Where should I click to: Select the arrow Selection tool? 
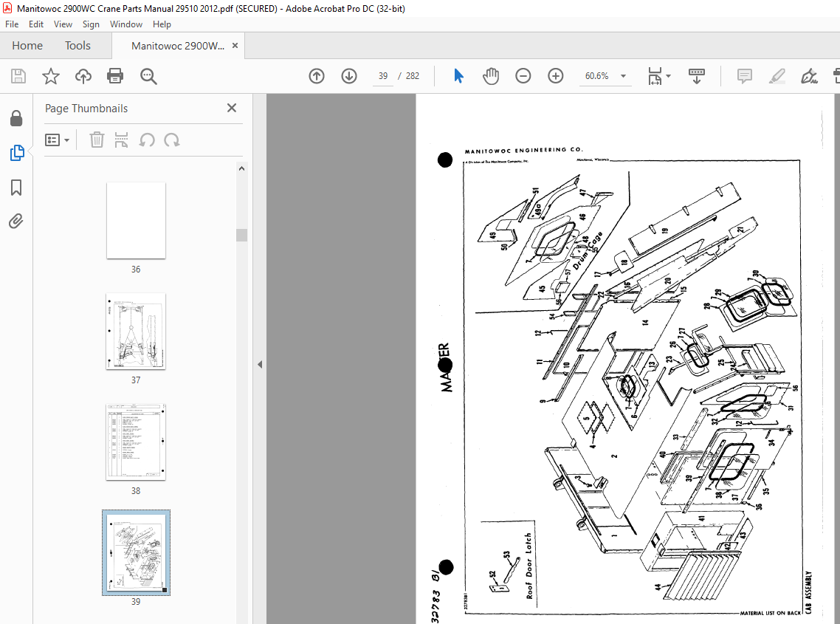(x=458, y=76)
